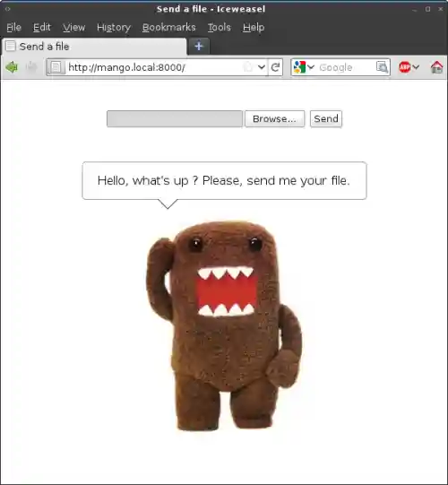This screenshot has width=448, height=485.
Task: Minimize the Iceweasel window
Action: pyautogui.click(x=414, y=9)
